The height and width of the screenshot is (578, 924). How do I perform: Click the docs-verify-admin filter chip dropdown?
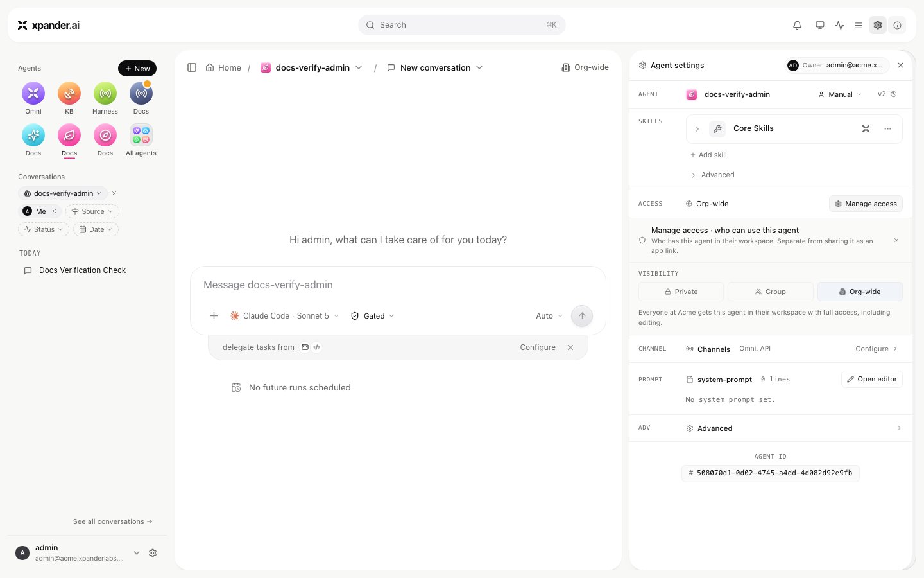[x=63, y=193]
